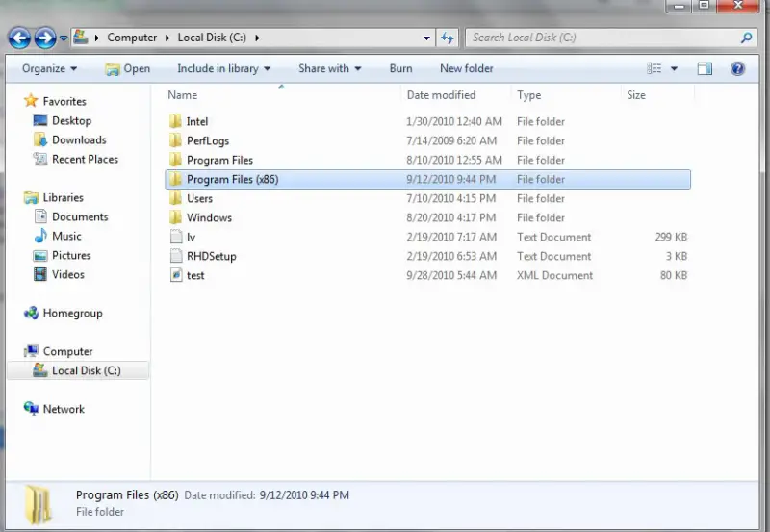Refresh the folder with the refresh icon
This screenshot has height=532, width=770.
(x=447, y=38)
